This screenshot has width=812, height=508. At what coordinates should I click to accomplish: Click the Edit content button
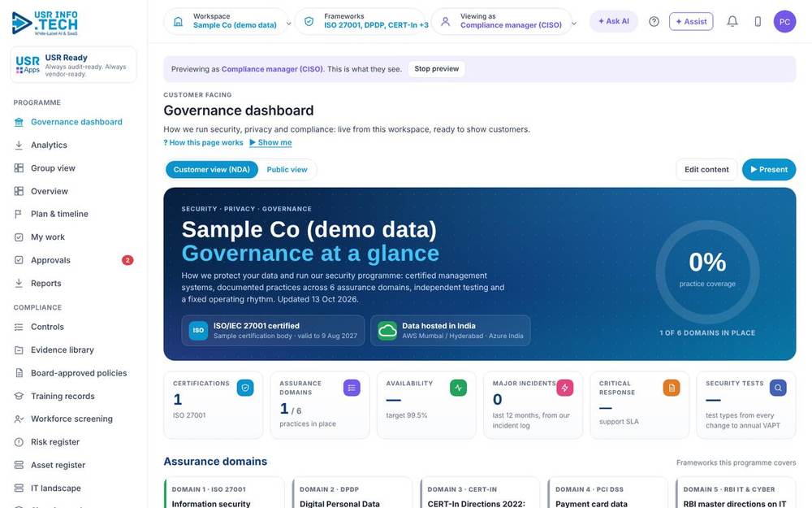click(706, 170)
